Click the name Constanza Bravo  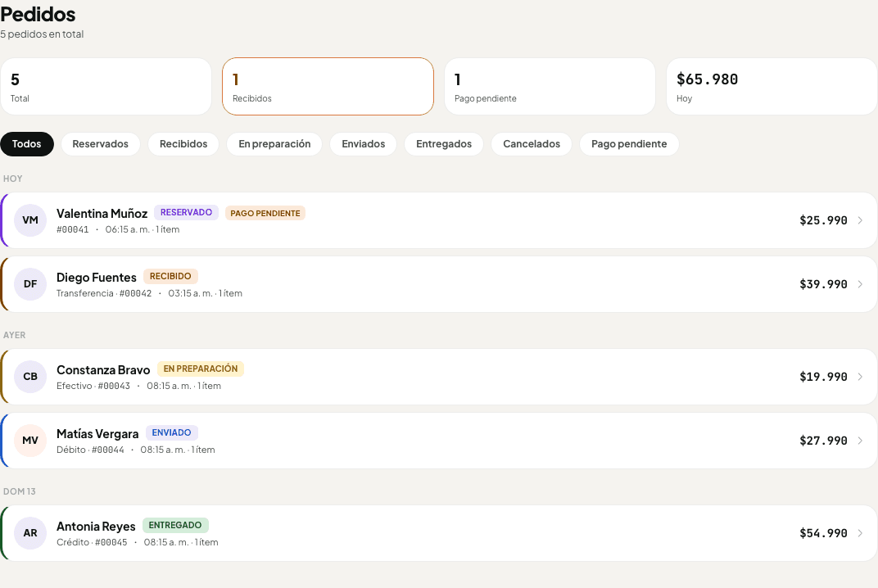point(103,369)
